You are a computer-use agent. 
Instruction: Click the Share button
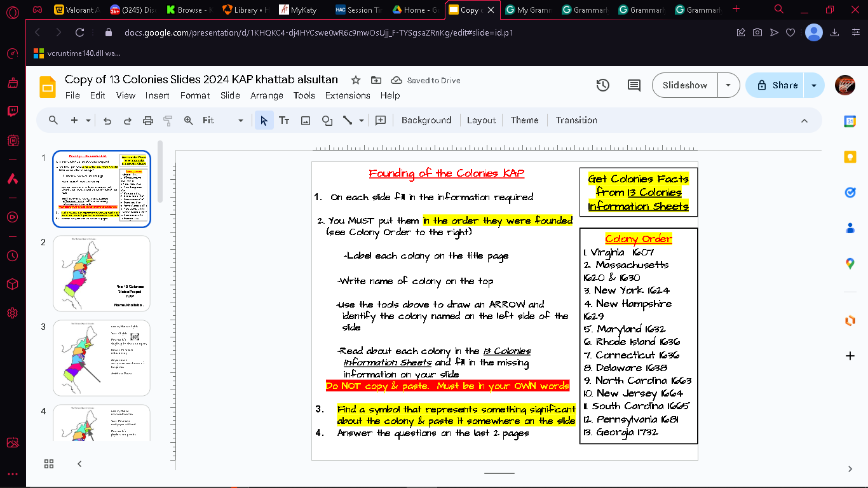click(x=776, y=85)
